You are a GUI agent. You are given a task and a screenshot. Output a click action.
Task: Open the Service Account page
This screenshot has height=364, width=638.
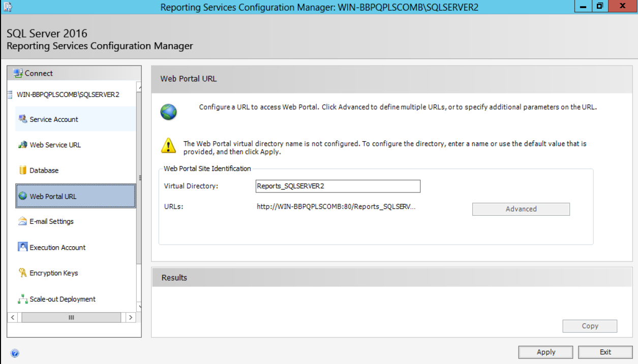pos(76,119)
